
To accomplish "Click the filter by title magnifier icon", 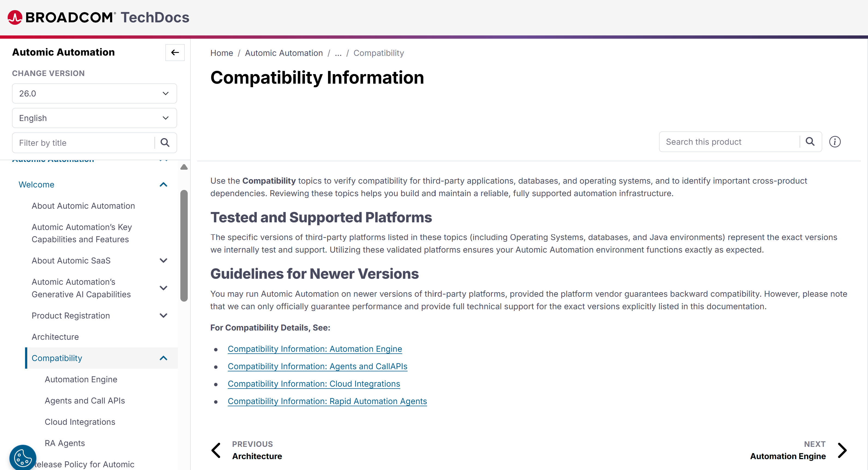I will [x=165, y=142].
